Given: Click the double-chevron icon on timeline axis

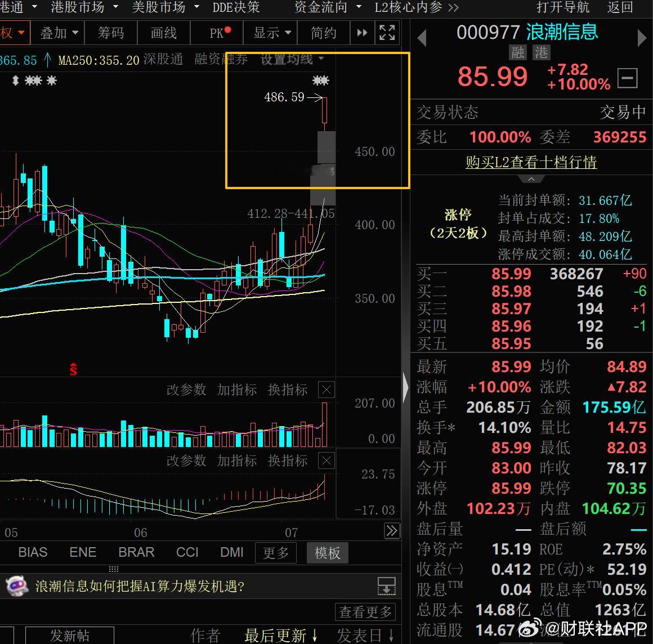Looking at the screenshot, I should click(391, 531).
